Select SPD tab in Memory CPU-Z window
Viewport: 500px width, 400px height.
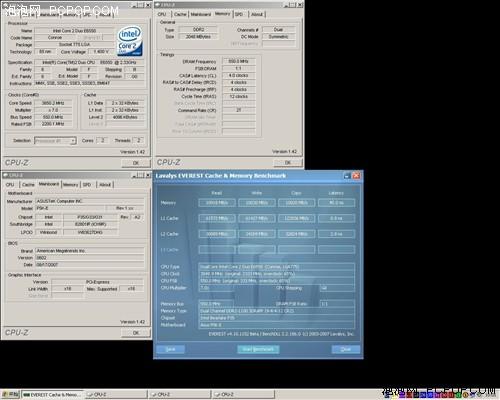pyautogui.click(x=239, y=14)
